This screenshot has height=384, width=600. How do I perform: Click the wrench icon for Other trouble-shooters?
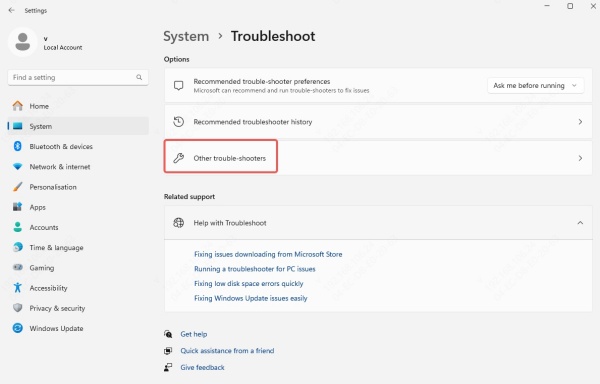(179, 158)
